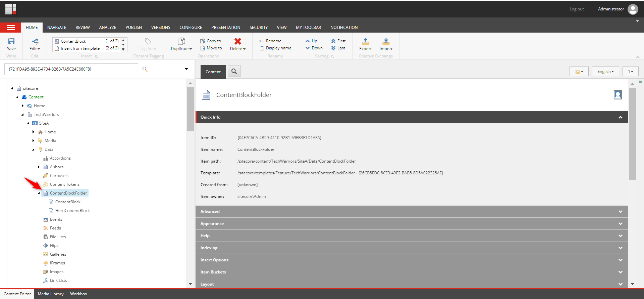
Task: Select the Accordions tree item
Action: tap(60, 158)
